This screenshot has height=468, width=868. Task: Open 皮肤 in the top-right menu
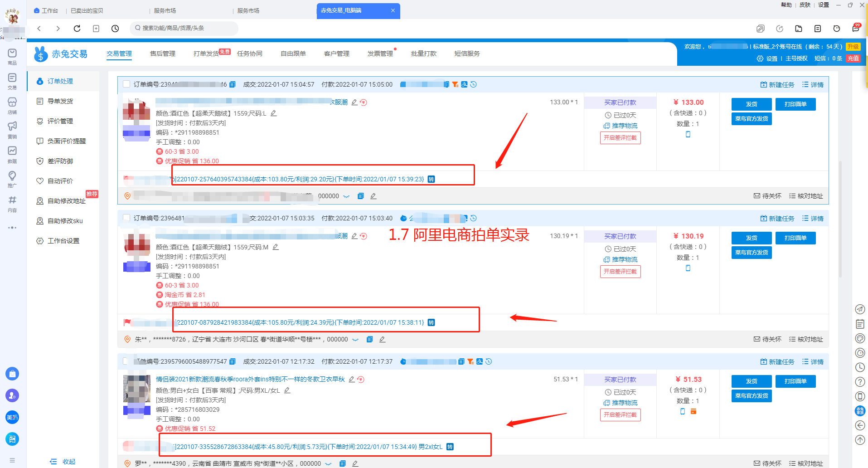(x=805, y=5)
